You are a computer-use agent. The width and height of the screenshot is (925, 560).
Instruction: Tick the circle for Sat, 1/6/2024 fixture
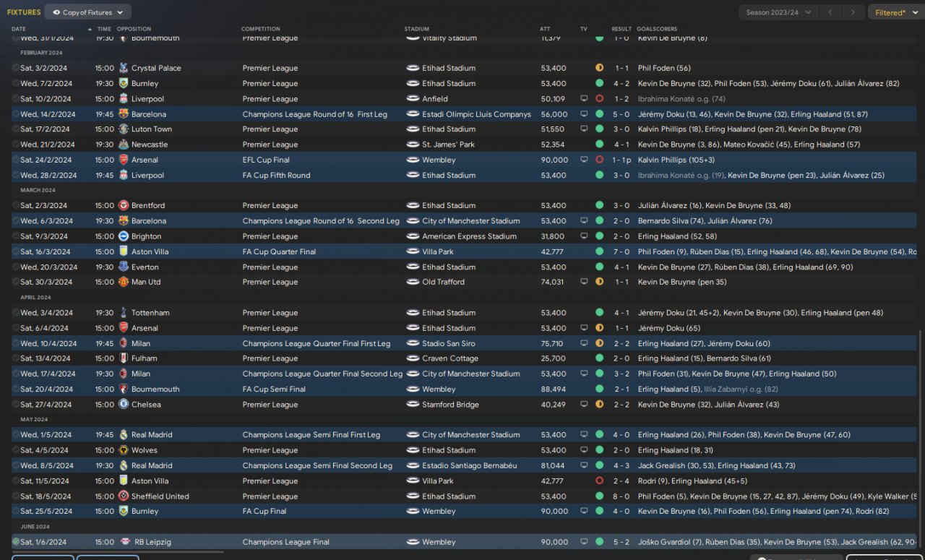tap(16, 542)
